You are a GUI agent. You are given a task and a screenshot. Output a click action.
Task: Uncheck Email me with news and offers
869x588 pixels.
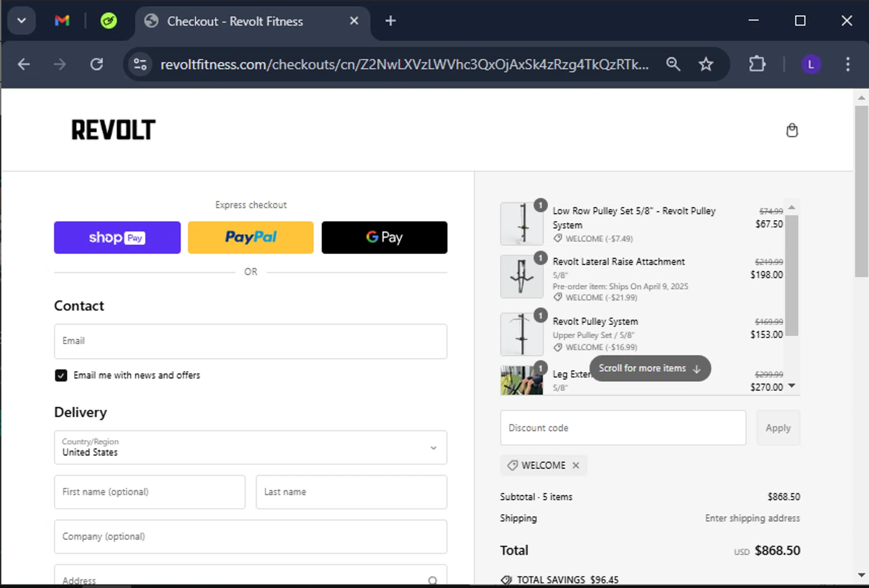coord(61,375)
